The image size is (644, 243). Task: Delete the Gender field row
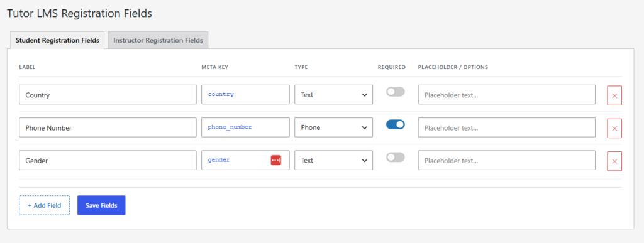pyautogui.click(x=614, y=161)
